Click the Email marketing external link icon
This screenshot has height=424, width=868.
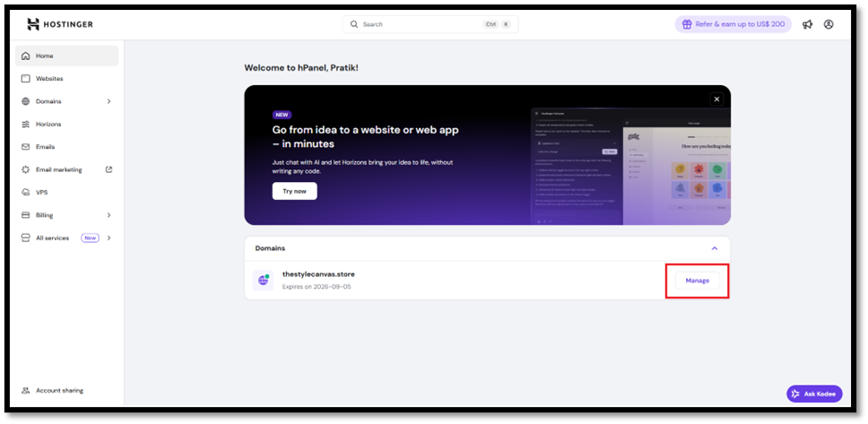108,169
